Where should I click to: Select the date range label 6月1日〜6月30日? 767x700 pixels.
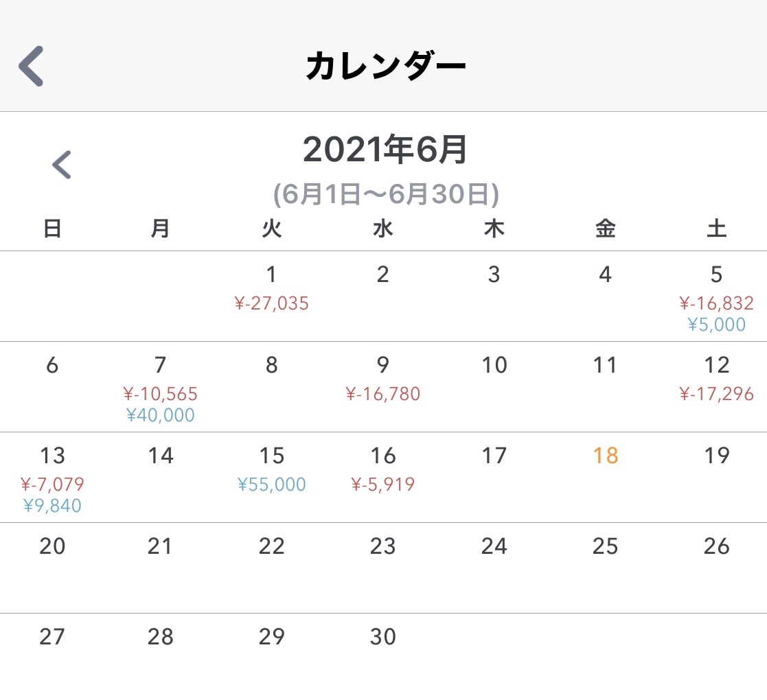coord(385,194)
